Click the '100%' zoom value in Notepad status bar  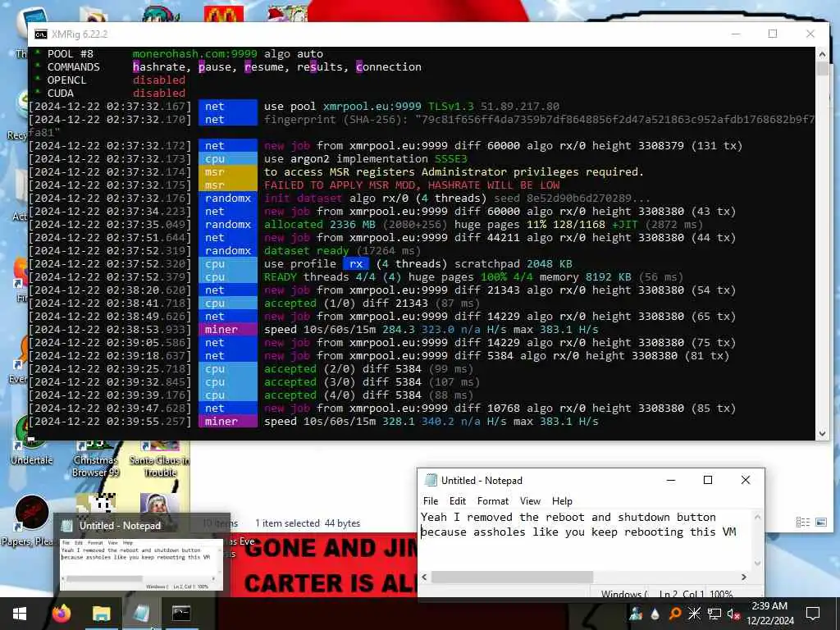click(721, 594)
